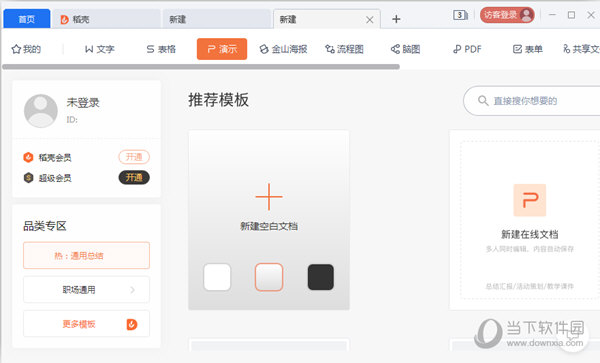
Task: Click the 新建在线文档 label
Action: 530,234
